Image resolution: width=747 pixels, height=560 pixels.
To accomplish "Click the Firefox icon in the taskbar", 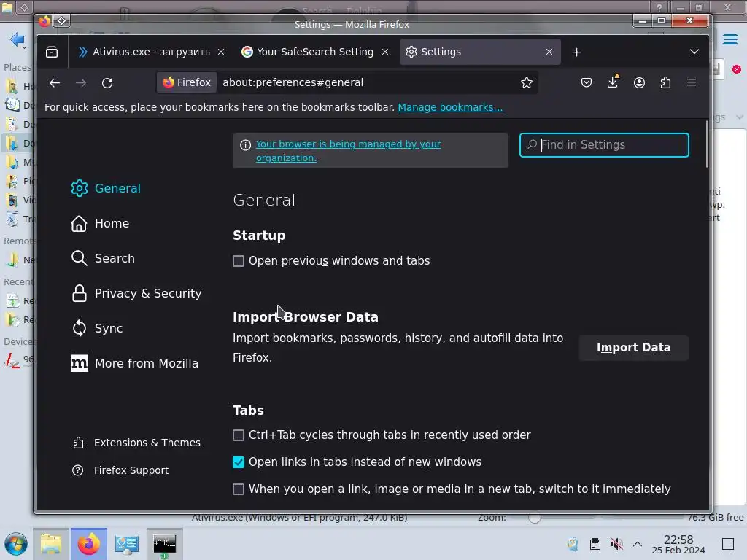I will click(89, 544).
